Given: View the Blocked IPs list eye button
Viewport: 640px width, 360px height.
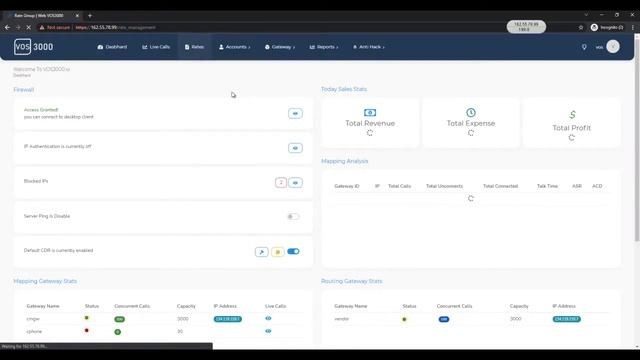Looking at the screenshot, I should coord(295,182).
